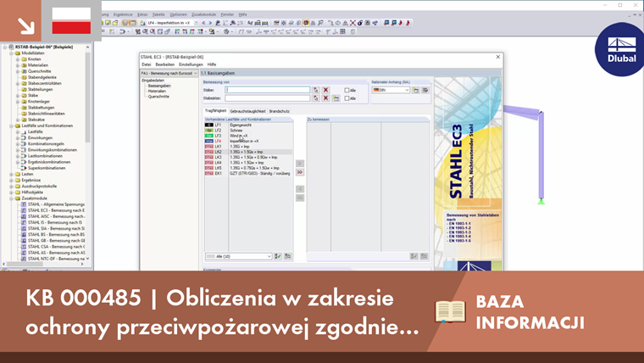Select Querschnitte in dialog navigator
Viewport: 644px width, 363px height.
click(x=158, y=97)
